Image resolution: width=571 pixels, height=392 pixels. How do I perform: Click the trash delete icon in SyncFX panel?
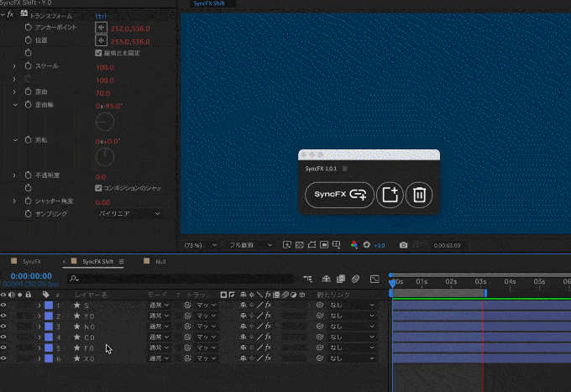419,195
